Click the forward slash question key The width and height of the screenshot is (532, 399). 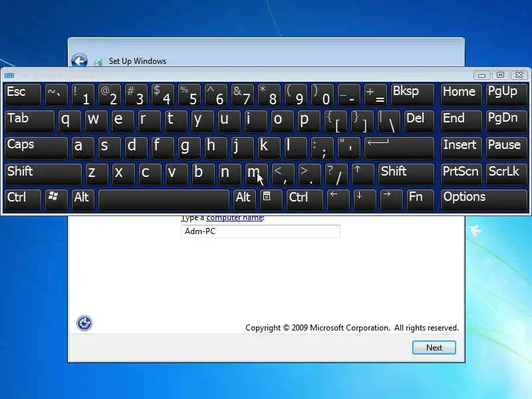pyautogui.click(x=336, y=174)
